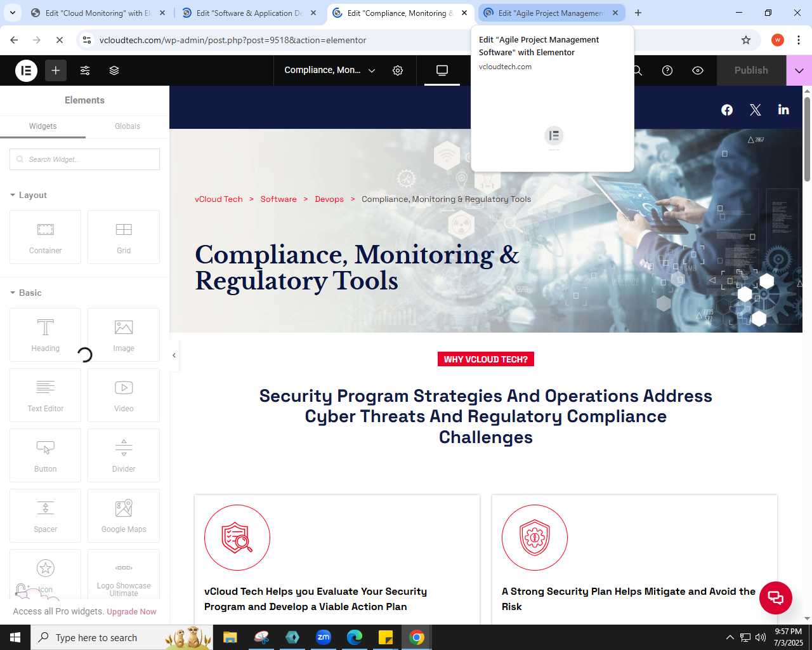Open the Windows Start menu
This screenshot has height=650, width=812.
point(15,637)
